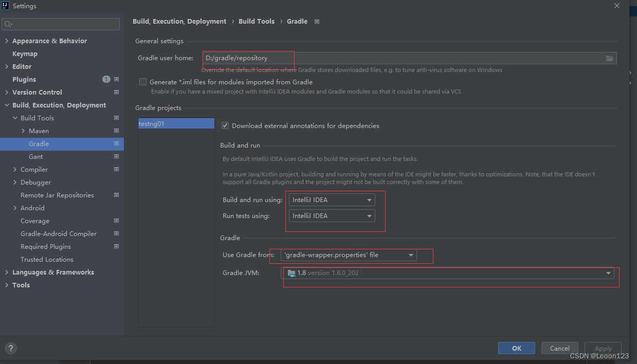The width and height of the screenshot is (637, 364).
Task: Expand the Version Control section
Action: (x=7, y=92)
